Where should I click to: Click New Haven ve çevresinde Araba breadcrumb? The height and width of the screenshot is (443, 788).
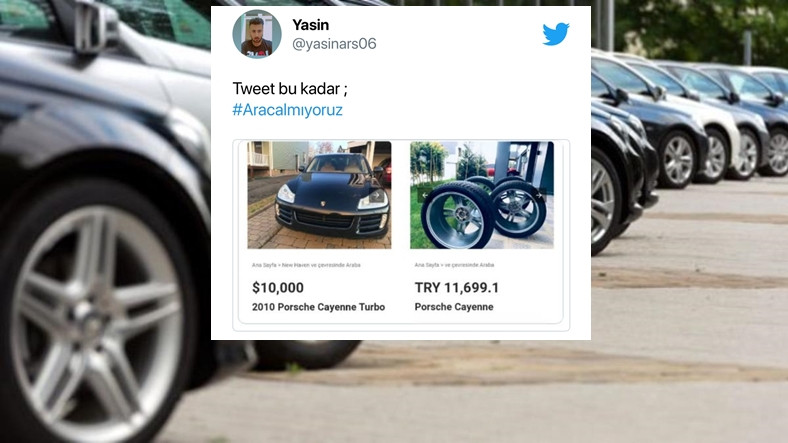point(321,265)
